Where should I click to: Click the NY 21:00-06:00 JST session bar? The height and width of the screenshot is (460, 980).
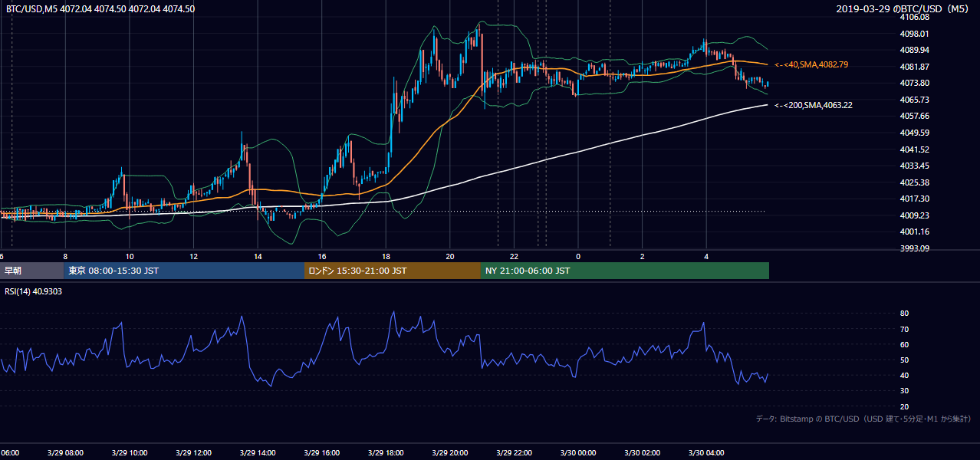pyautogui.click(x=625, y=271)
